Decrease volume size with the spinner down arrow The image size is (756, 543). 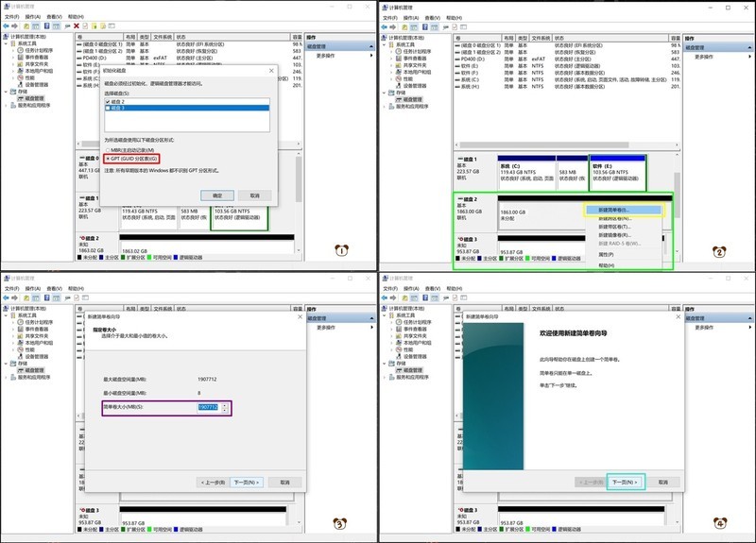[224, 410]
